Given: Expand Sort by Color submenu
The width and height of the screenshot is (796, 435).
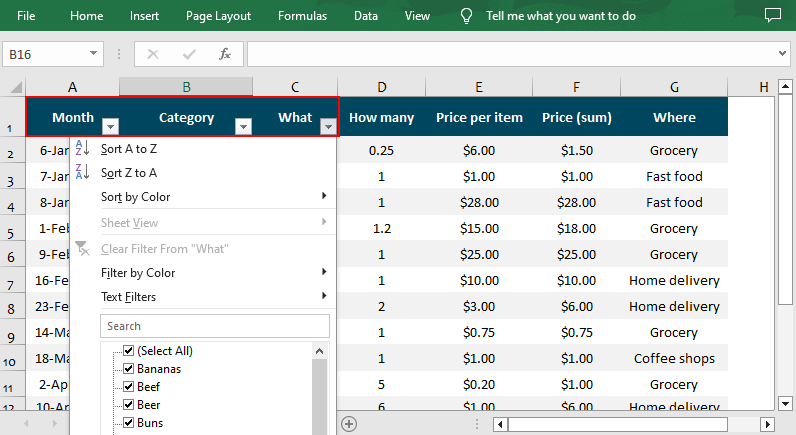Looking at the screenshot, I should coord(324,196).
